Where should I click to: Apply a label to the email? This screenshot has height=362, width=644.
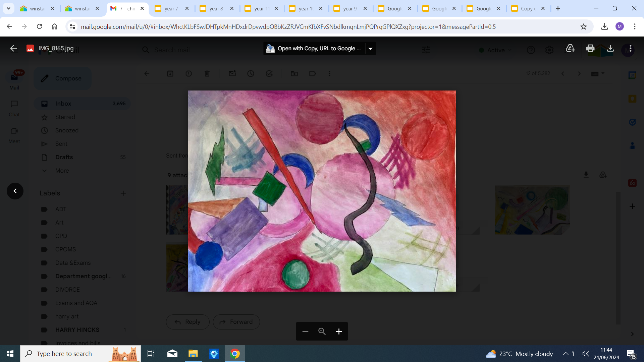(313, 73)
